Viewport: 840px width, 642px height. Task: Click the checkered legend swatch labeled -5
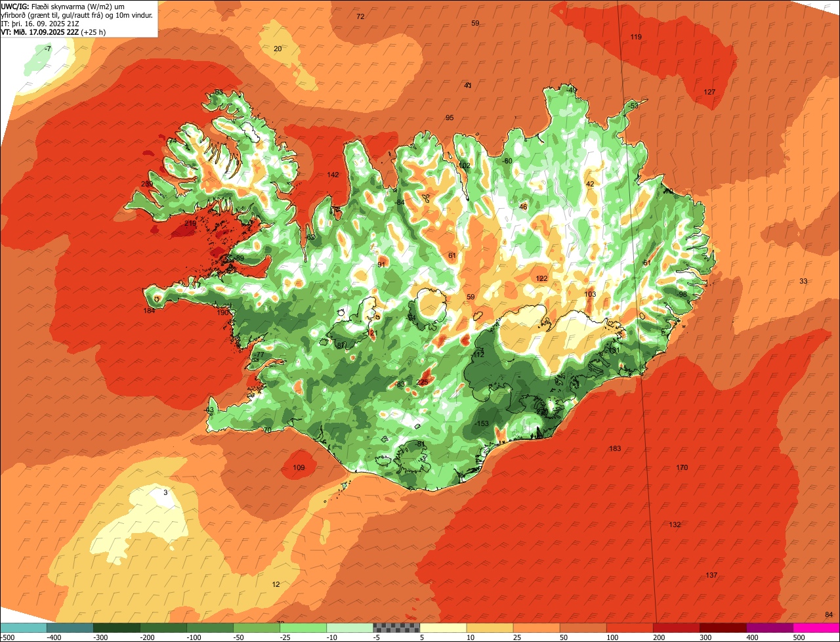point(396,628)
